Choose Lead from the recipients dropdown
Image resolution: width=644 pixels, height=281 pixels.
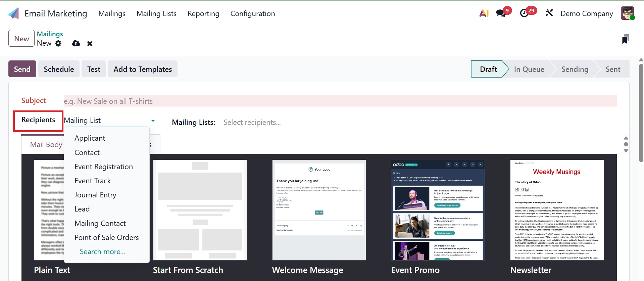point(82,209)
